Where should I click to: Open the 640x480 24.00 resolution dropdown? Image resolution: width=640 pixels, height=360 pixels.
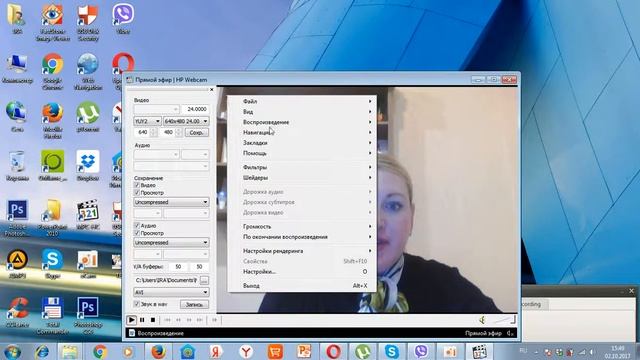186,121
